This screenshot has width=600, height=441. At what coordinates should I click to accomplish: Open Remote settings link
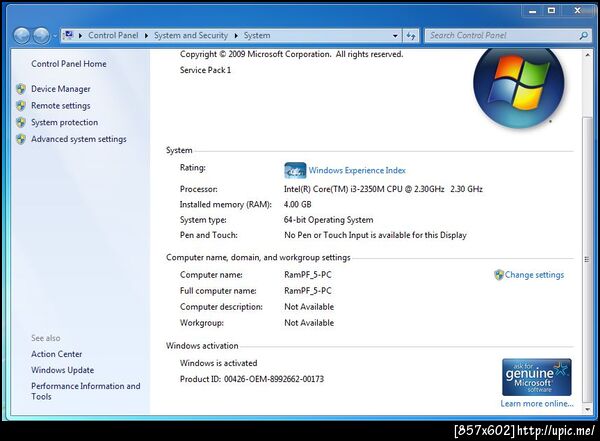pos(61,106)
